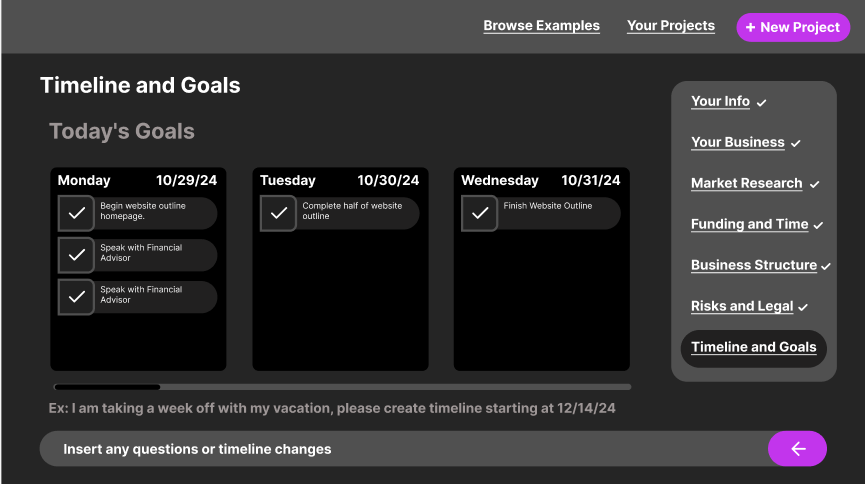Open the Browse Examples link
Image resolution: width=865 pixels, height=484 pixels.
541,26
